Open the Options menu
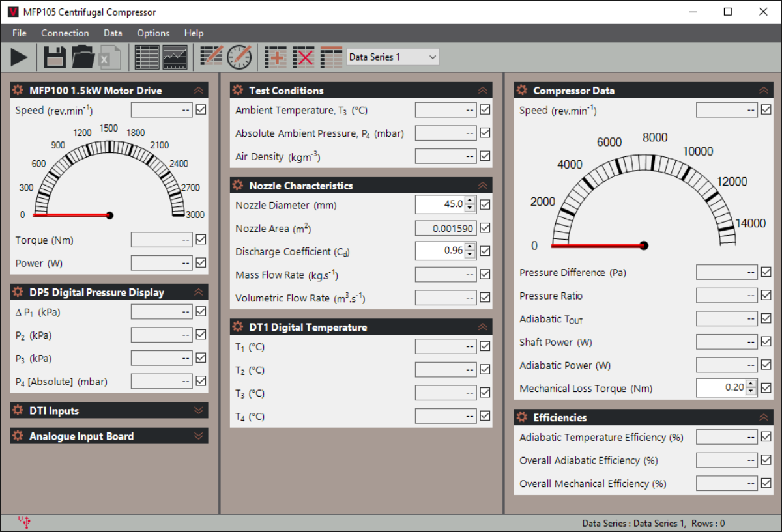Image resolution: width=782 pixels, height=532 pixels. click(153, 33)
